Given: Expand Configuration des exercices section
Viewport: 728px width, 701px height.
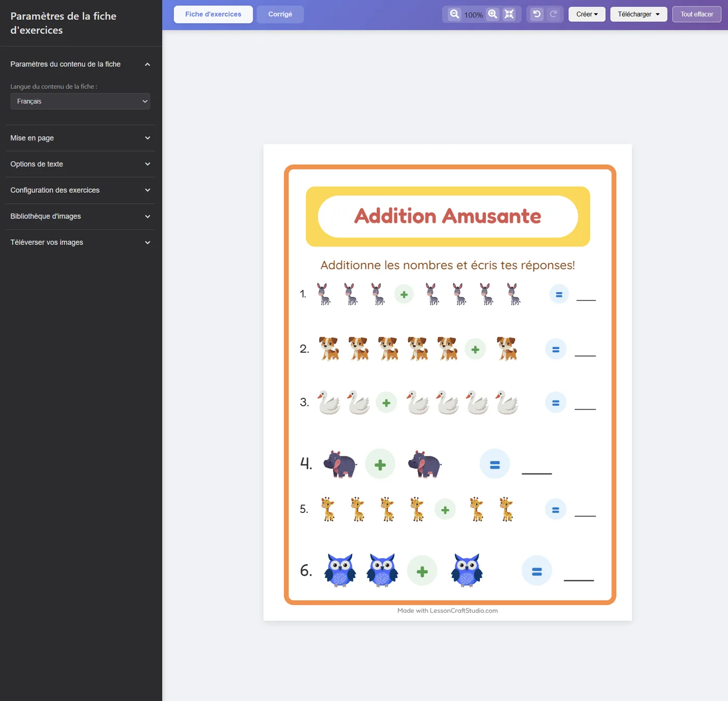Looking at the screenshot, I should (80, 190).
